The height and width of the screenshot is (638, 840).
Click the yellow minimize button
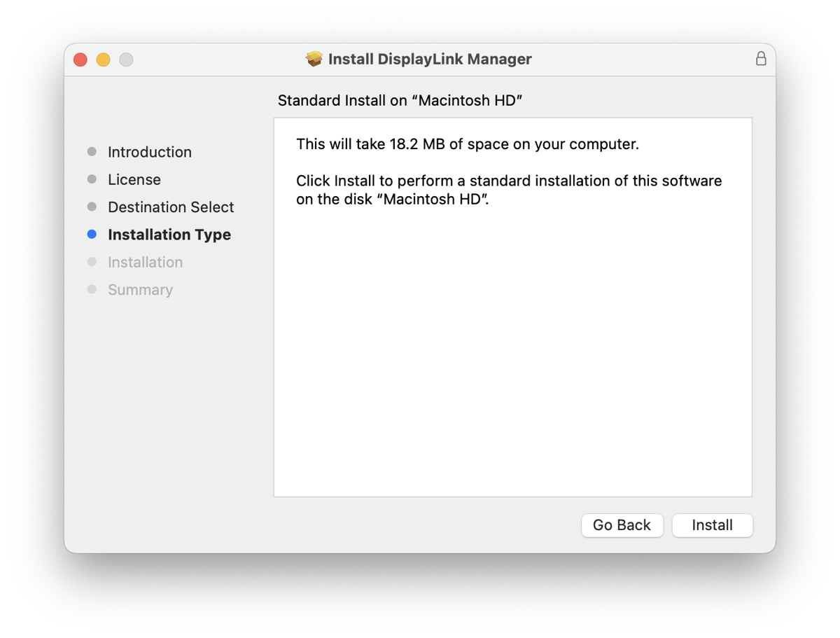(x=103, y=60)
